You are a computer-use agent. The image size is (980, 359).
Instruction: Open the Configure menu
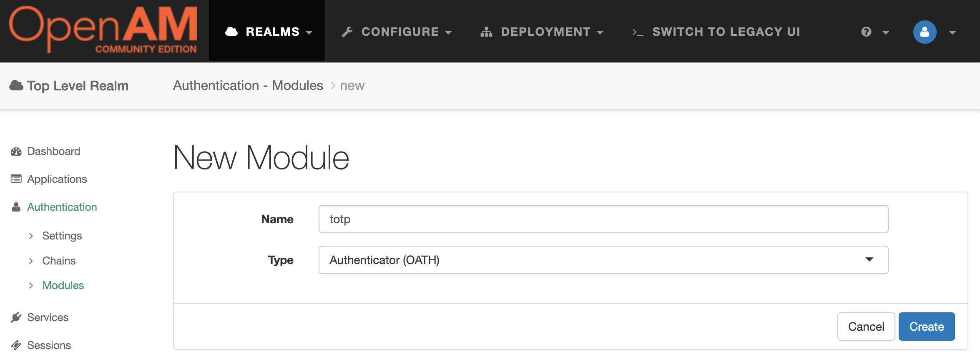click(x=397, y=32)
